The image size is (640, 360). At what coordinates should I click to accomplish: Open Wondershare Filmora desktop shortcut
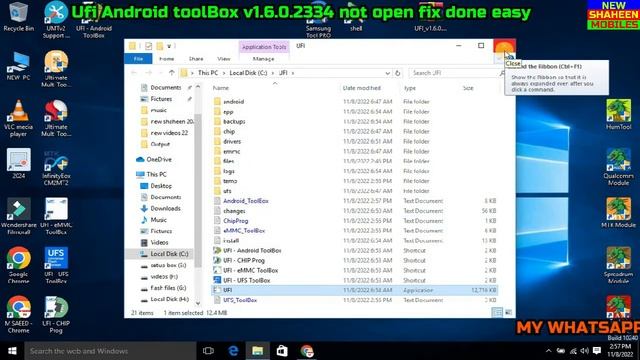[x=18, y=217]
